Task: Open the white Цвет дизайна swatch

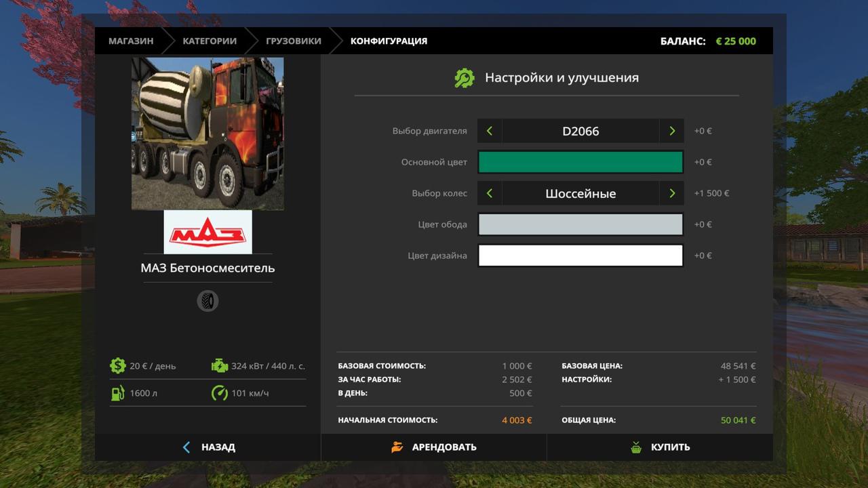Action: 580,256
